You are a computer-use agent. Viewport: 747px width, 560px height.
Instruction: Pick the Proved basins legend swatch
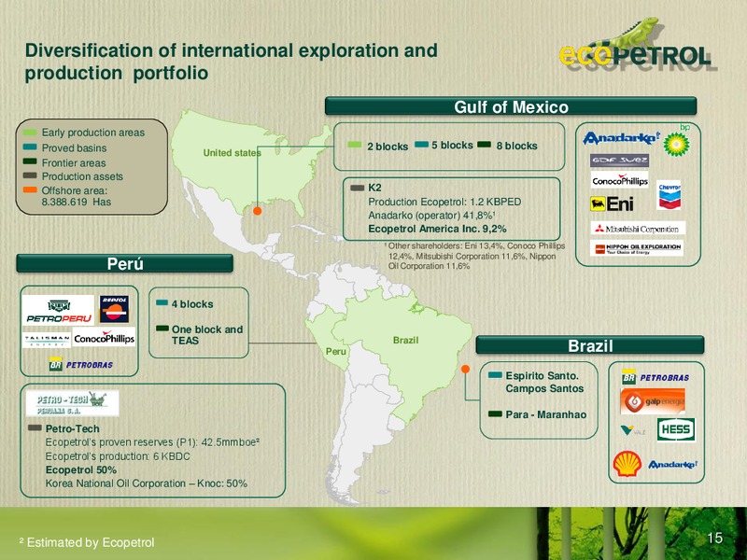tap(30, 147)
